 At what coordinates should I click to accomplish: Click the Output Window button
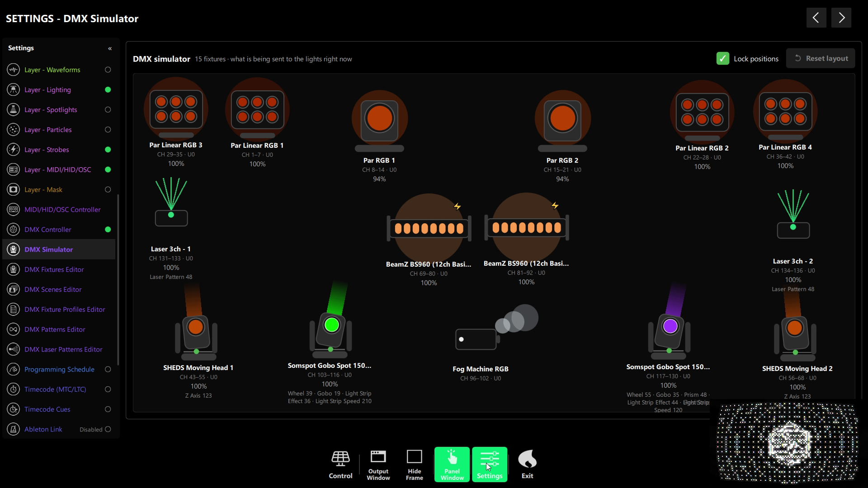coord(378,465)
